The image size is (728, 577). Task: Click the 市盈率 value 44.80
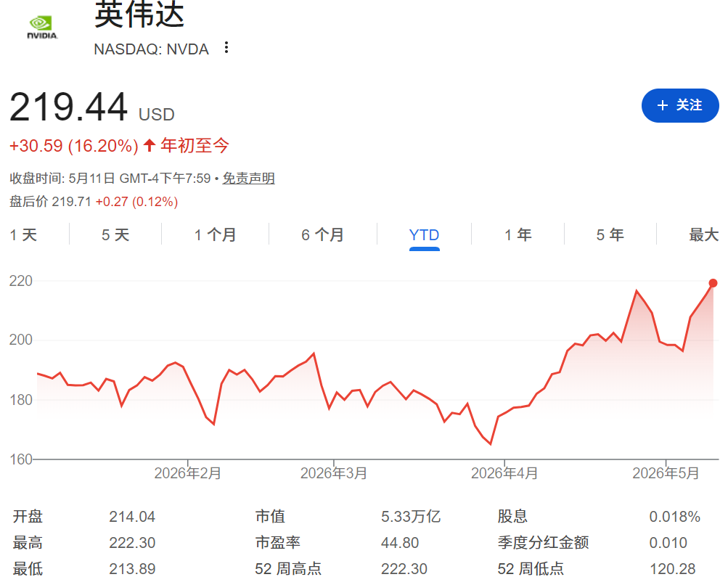(x=400, y=543)
